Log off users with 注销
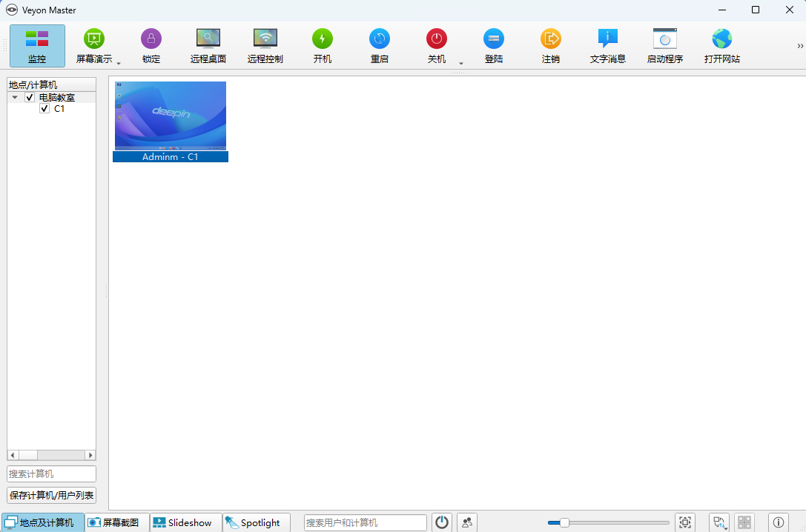Image resolution: width=806 pixels, height=532 pixels. [550, 46]
